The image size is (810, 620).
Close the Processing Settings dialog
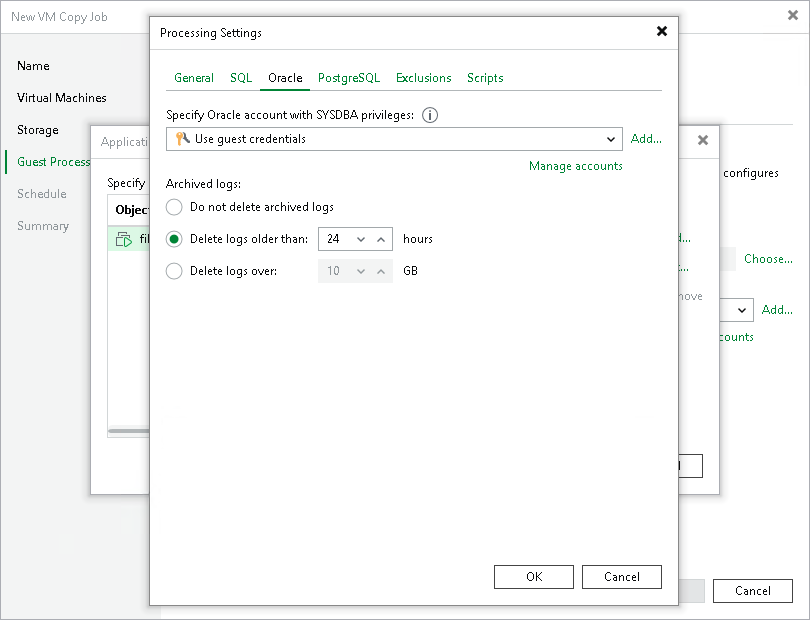pyautogui.click(x=662, y=32)
